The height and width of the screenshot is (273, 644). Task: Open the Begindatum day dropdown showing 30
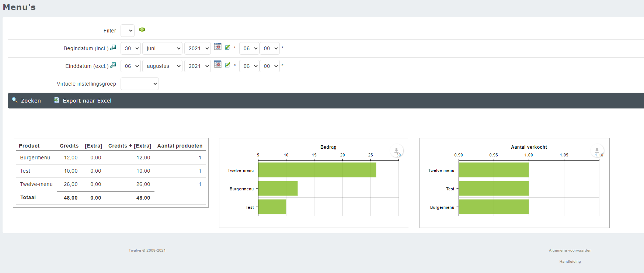click(130, 48)
